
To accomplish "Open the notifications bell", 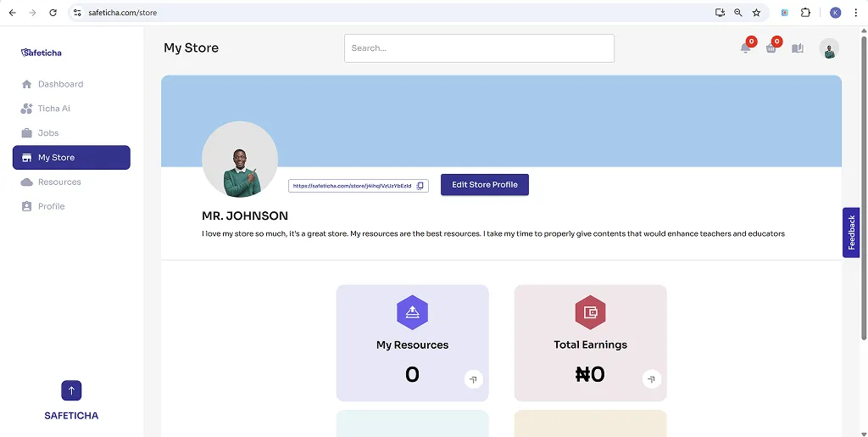I will click(746, 48).
